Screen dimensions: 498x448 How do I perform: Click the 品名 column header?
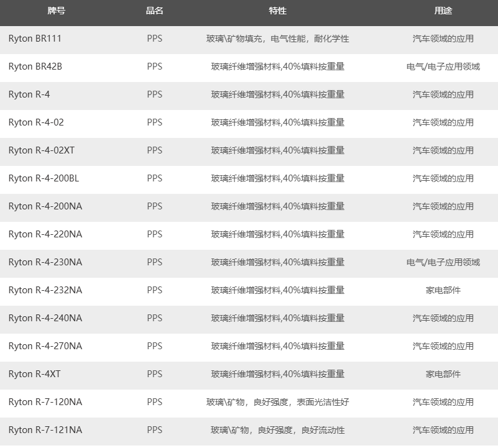click(154, 11)
